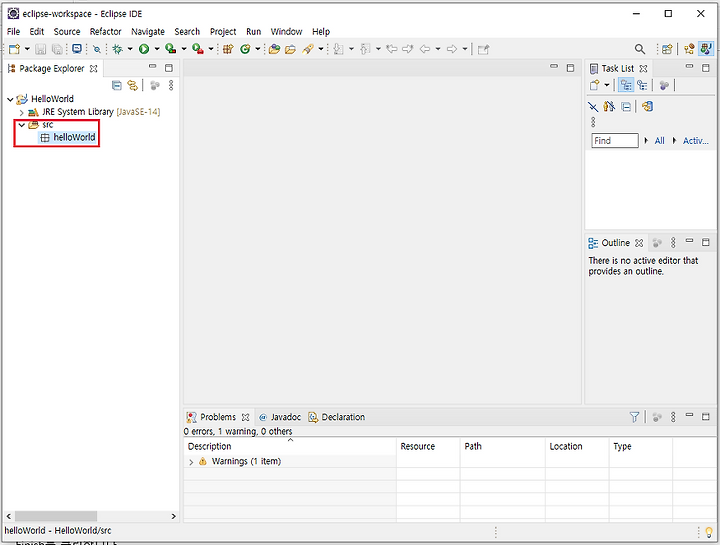Open the Project menu

coord(223,32)
